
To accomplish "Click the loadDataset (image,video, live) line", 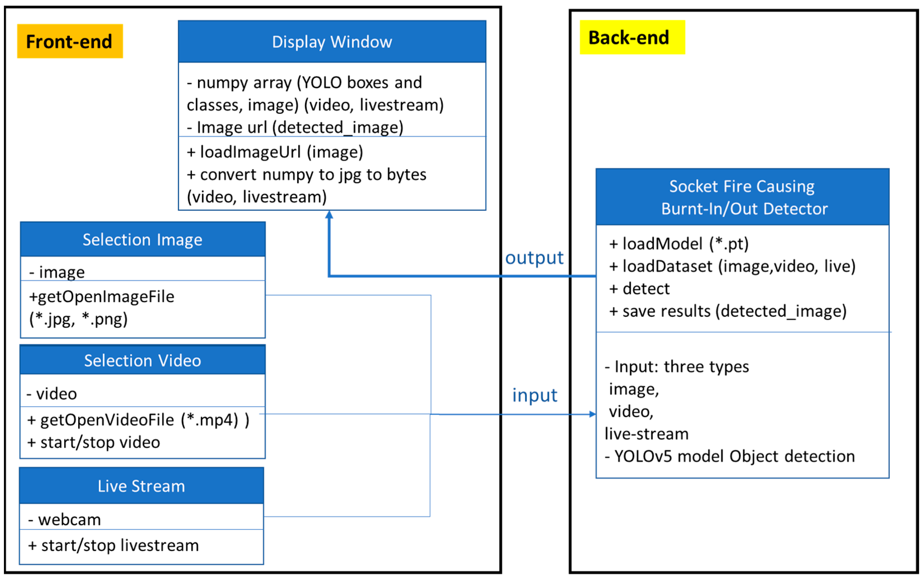I will point(732,266).
